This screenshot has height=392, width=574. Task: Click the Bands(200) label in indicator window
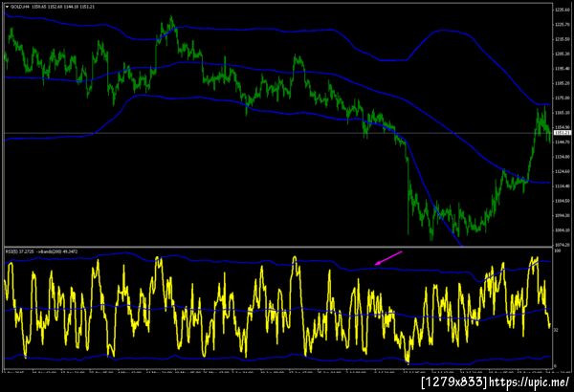coord(50,251)
